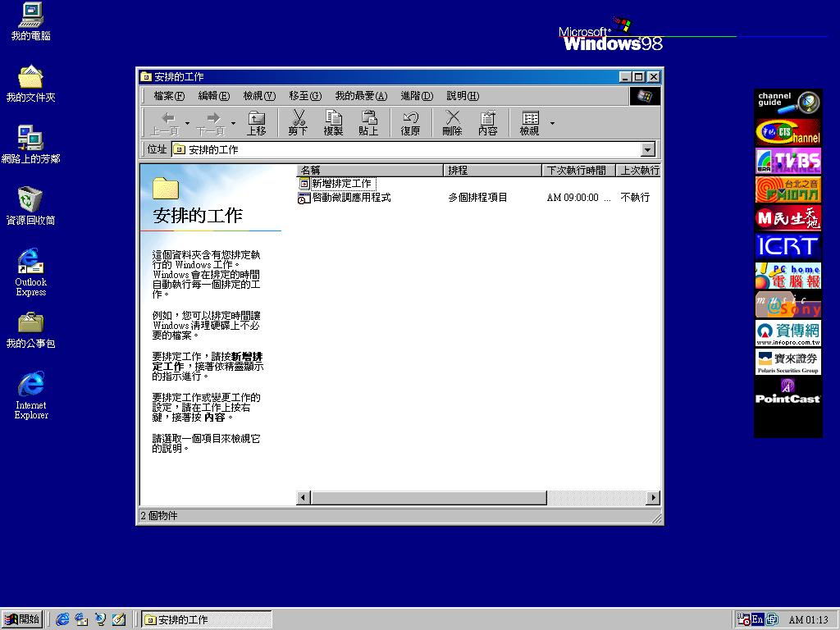Click the 貼上 paste icon
The height and width of the screenshot is (630, 840).
coord(368,123)
